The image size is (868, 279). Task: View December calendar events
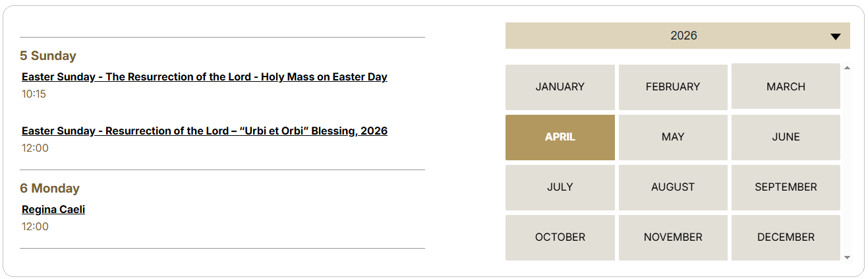pyautogui.click(x=786, y=237)
